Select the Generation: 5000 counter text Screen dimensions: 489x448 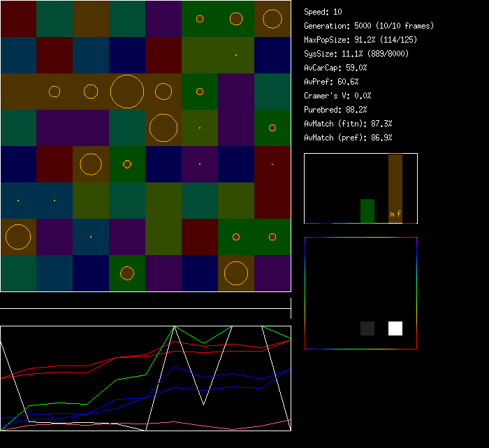[x=369, y=26]
